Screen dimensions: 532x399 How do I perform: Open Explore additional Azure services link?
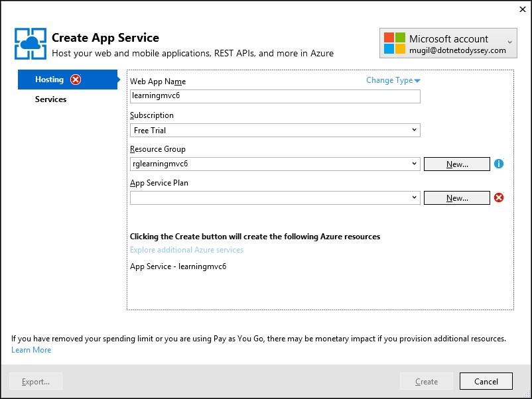coord(186,250)
